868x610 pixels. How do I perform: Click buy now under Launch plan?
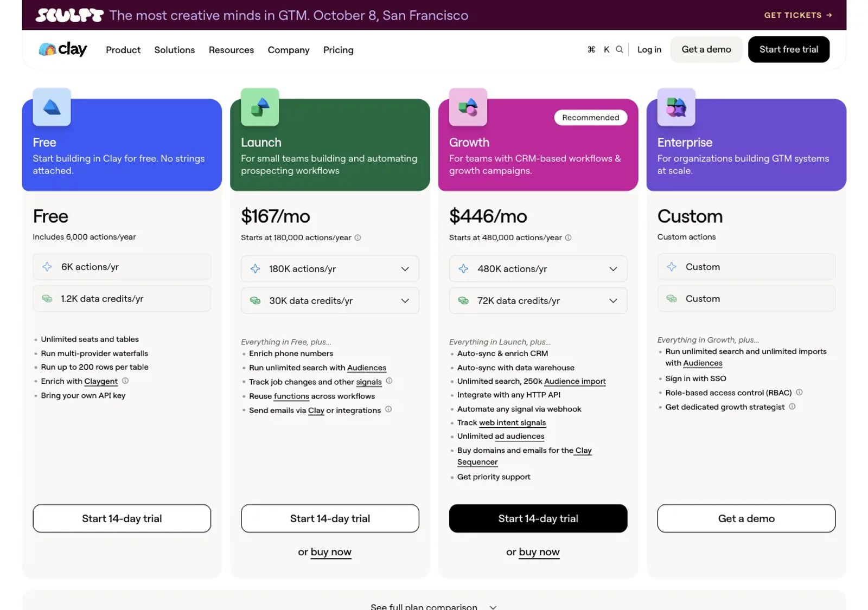[x=331, y=552]
